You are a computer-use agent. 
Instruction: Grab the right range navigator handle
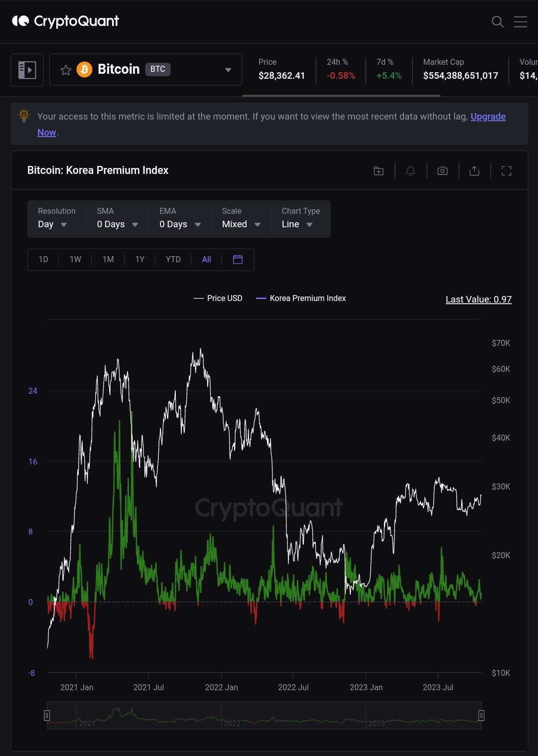(x=481, y=716)
